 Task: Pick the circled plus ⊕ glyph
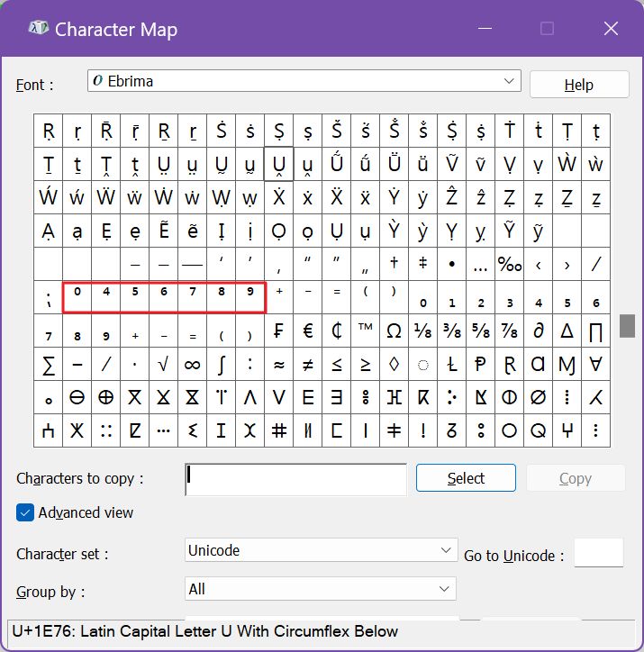[x=106, y=397]
